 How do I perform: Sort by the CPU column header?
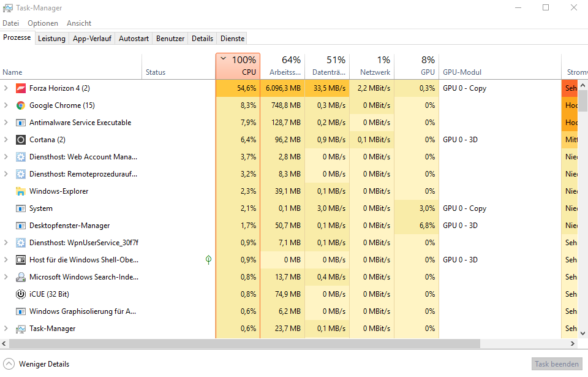238,66
